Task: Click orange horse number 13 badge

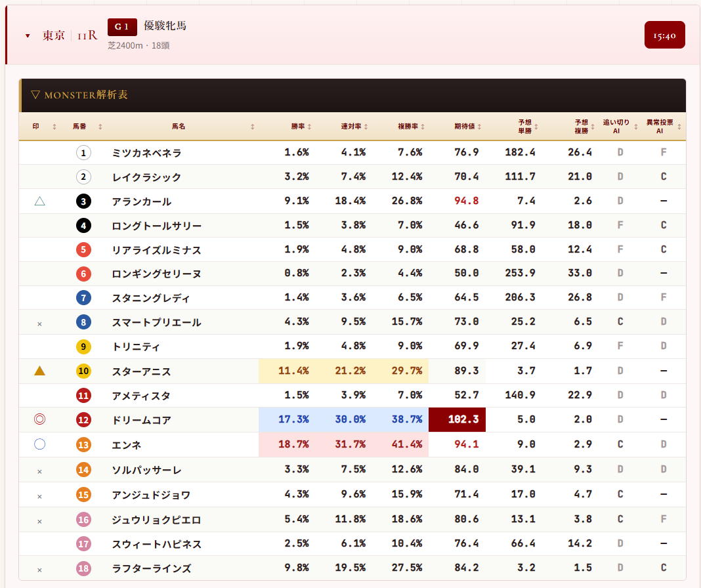Action: click(x=83, y=445)
